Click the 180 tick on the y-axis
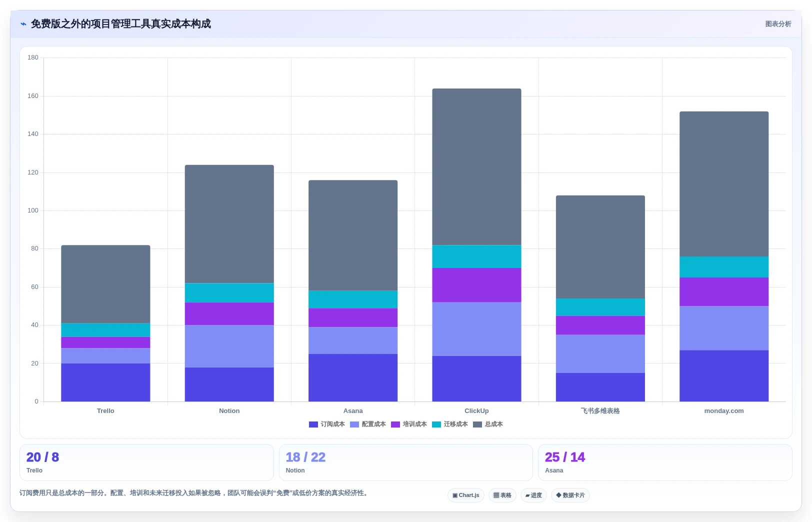The width and height of the screenshot is (812, 522). click(33, 57)
